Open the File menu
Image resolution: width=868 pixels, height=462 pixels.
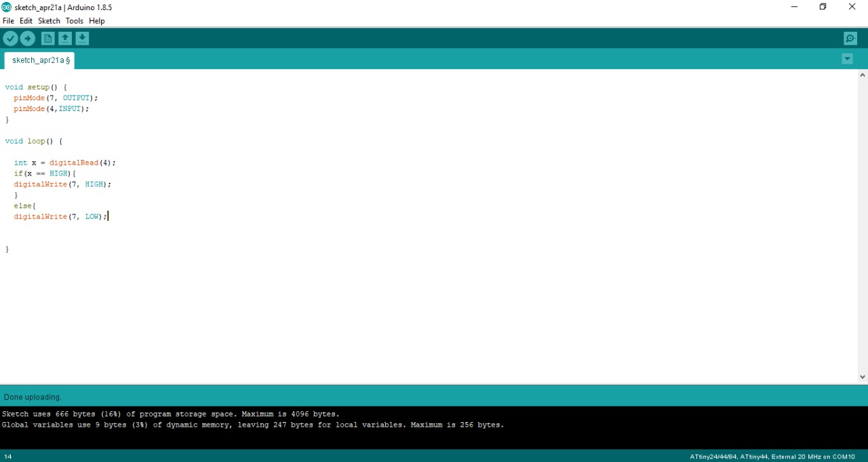click(x=8, y=21)
